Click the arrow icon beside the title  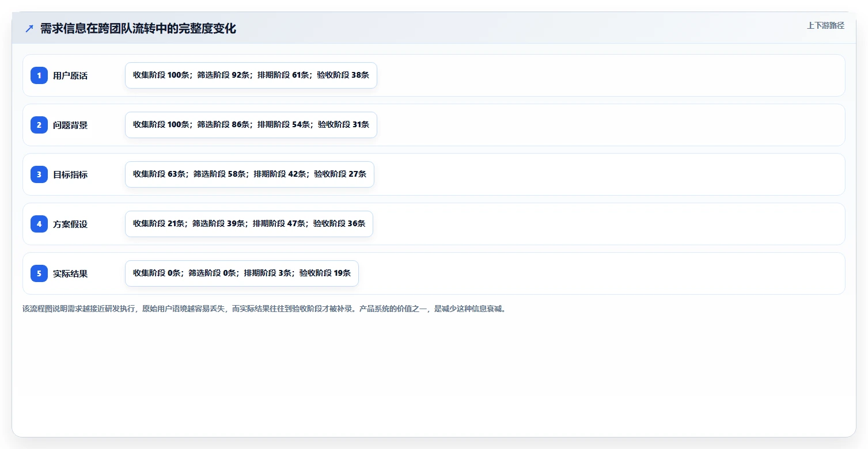29,29
